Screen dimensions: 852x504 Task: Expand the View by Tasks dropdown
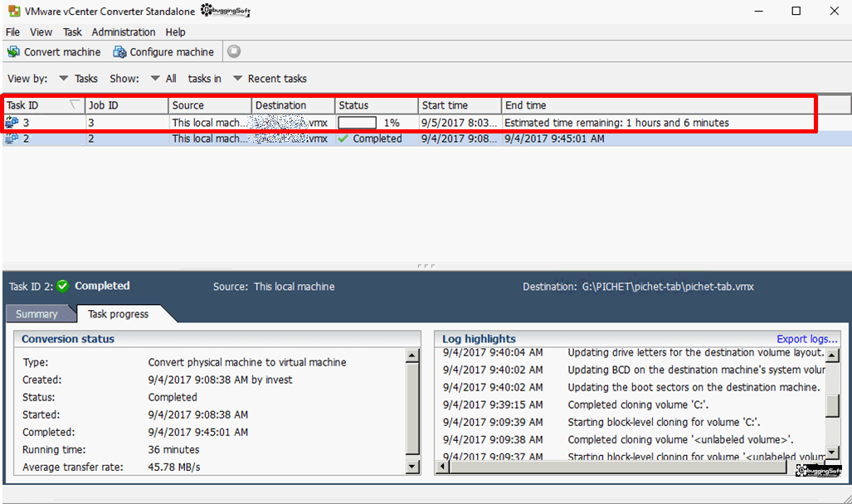click(x=64, y=78)
